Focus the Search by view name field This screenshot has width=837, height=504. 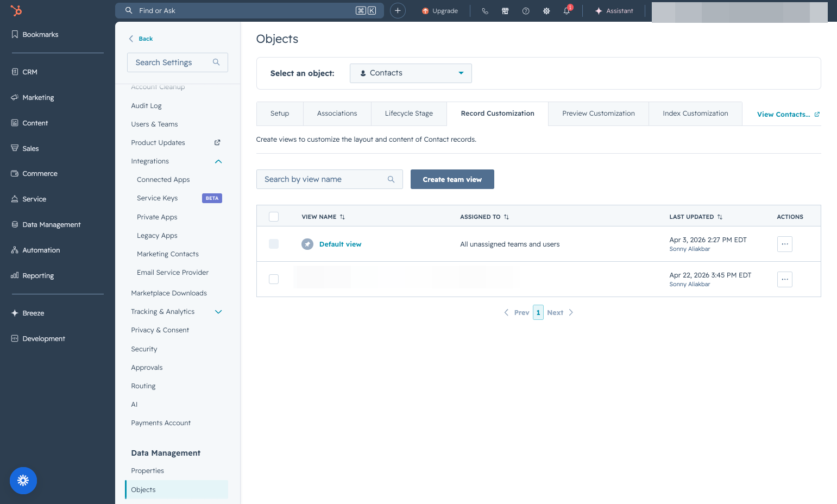pyautogui.click(x=330, y=179)
